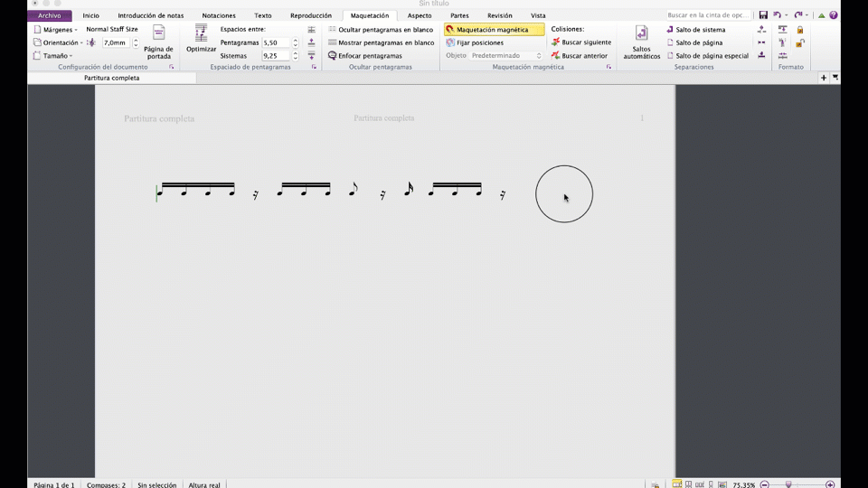The image size is (868, 488).
Task: Click icon right of Salto de página
Action: (x=761, y=42)
